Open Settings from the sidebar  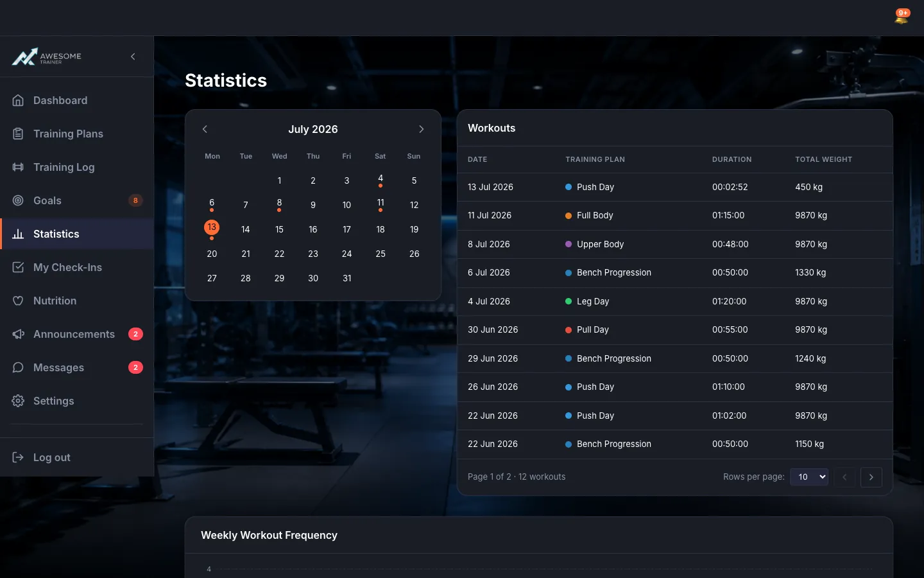click(x=77, y=401)
